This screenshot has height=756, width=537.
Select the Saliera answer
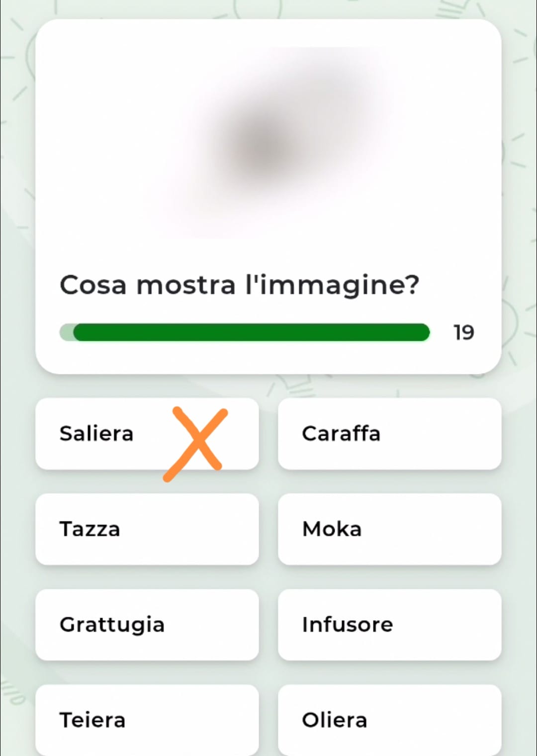[97, 434]
